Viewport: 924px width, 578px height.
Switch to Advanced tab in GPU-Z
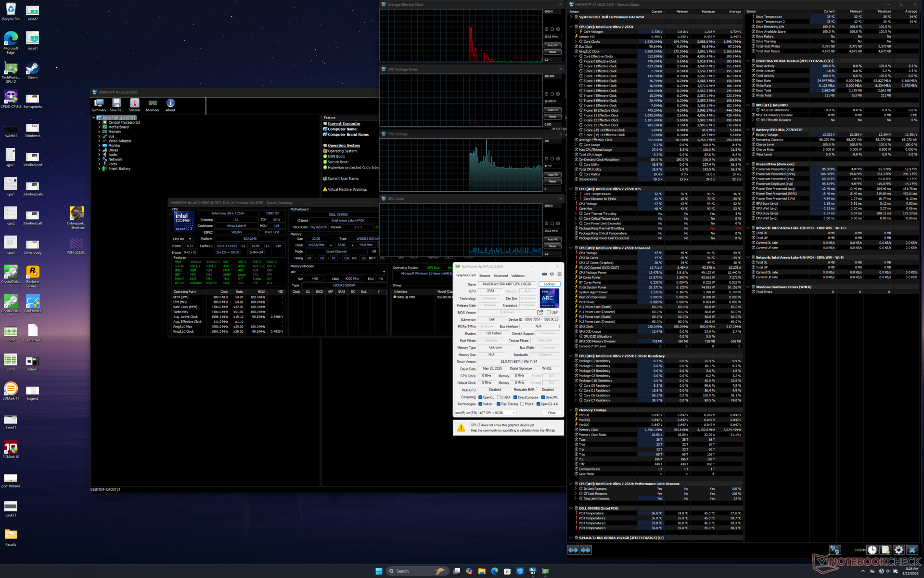[500, 276]
